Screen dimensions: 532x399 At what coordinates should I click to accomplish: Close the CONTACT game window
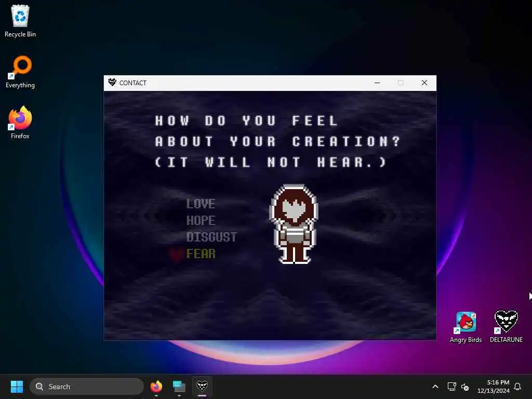point(424,83)
